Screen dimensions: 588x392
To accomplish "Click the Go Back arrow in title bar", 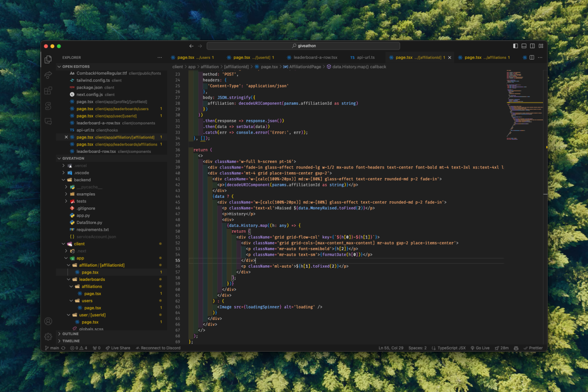I will [191, 46].
